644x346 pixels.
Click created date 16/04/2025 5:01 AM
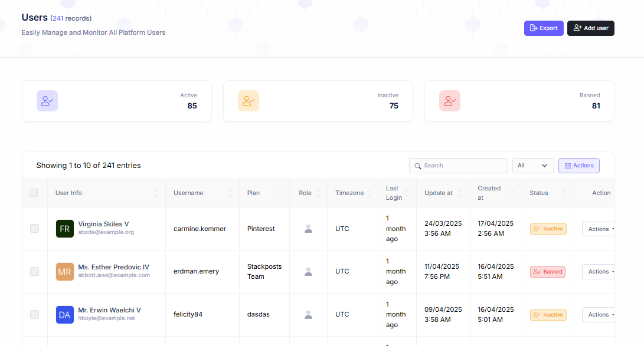(496, 314)
